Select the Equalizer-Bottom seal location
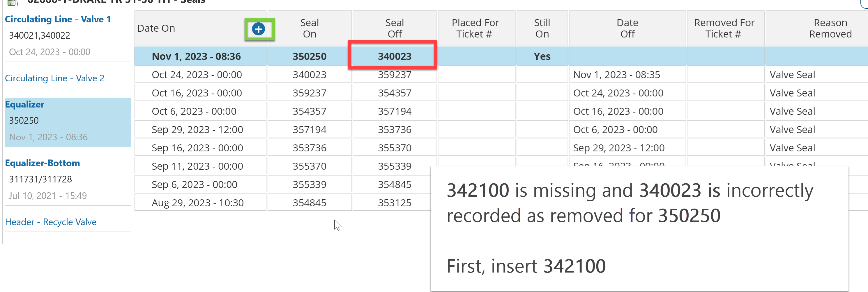The image size is (868, 292). [x=43, y=163]
